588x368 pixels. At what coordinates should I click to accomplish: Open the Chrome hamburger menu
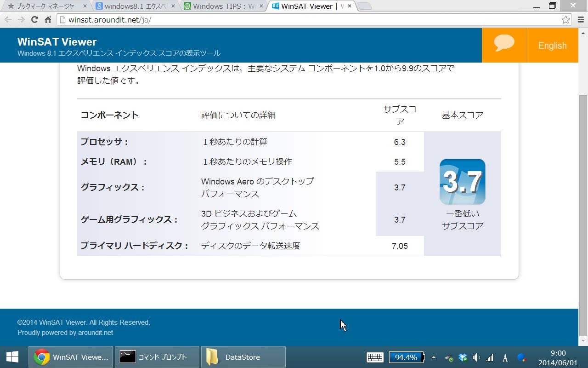click(580, 20)
